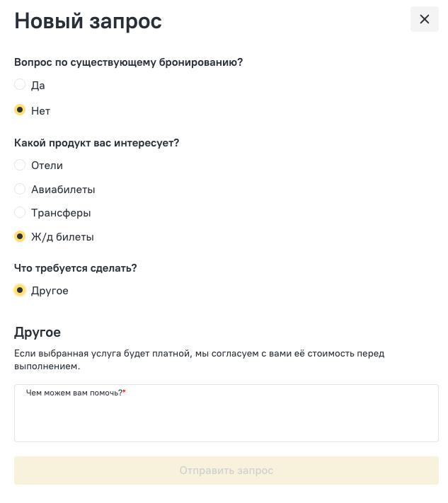Pick the Ж/д билеты radio circle

tap(20, 236)
